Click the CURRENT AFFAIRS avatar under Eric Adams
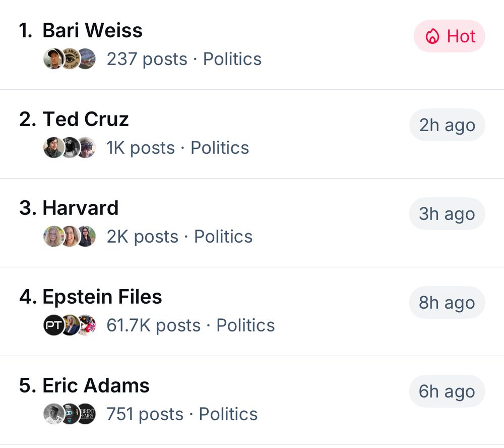The height and width of the screenshot is (448, 504). click(x=87, y=414)
